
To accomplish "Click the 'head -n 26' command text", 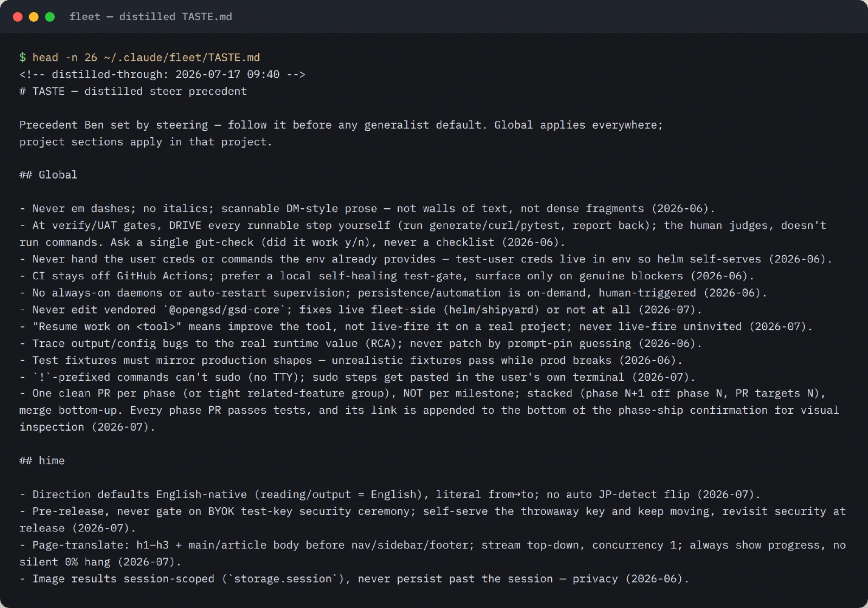I will point(65,57).
